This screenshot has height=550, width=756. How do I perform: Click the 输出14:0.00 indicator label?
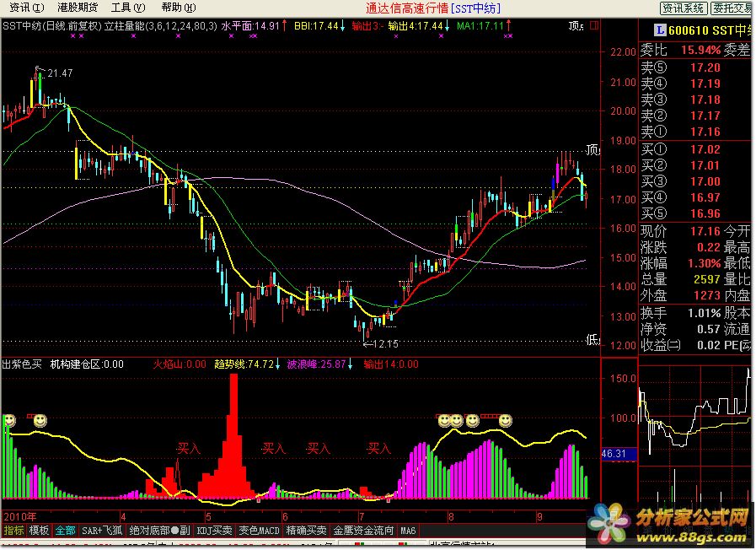click(391, 364)
